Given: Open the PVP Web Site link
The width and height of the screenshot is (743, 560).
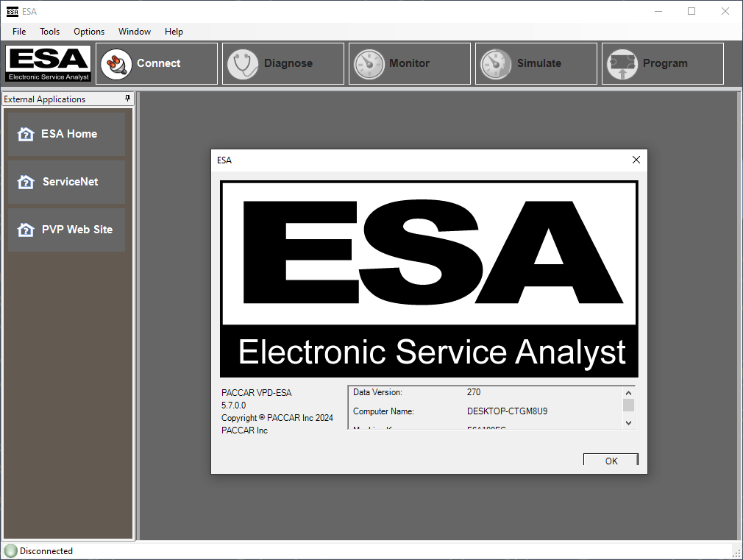Looking at the screenshot, I should (x=67, y=230).
